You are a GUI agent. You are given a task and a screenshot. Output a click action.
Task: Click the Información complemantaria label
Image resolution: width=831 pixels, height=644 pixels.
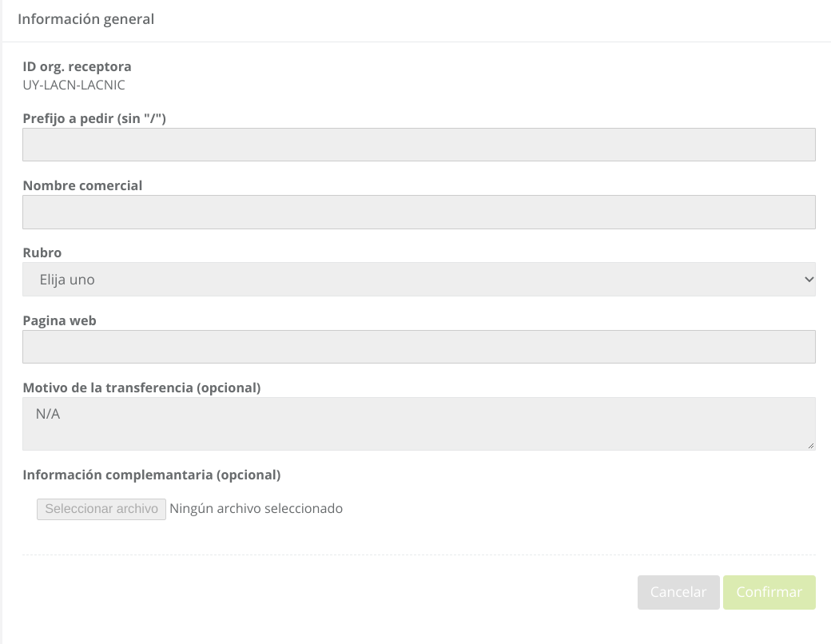(152, 475)
